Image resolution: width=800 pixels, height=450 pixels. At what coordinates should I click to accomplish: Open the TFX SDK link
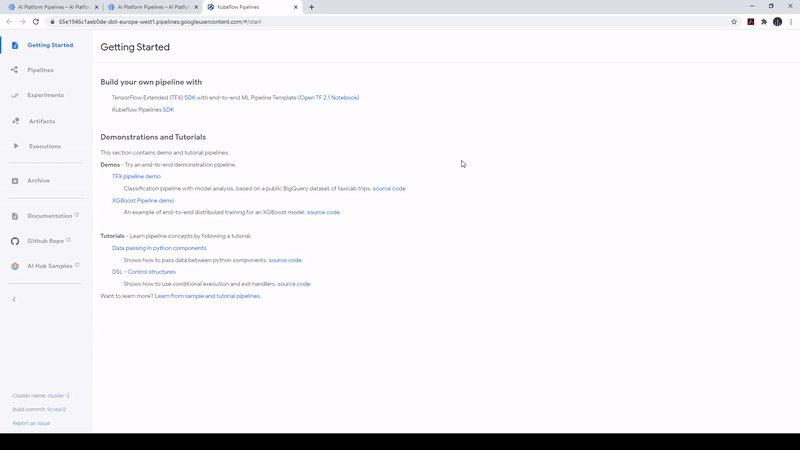pos(190,97)
